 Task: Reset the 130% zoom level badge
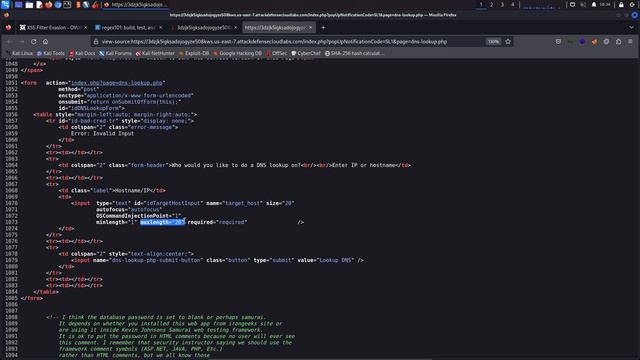click(x=493, y=41)
